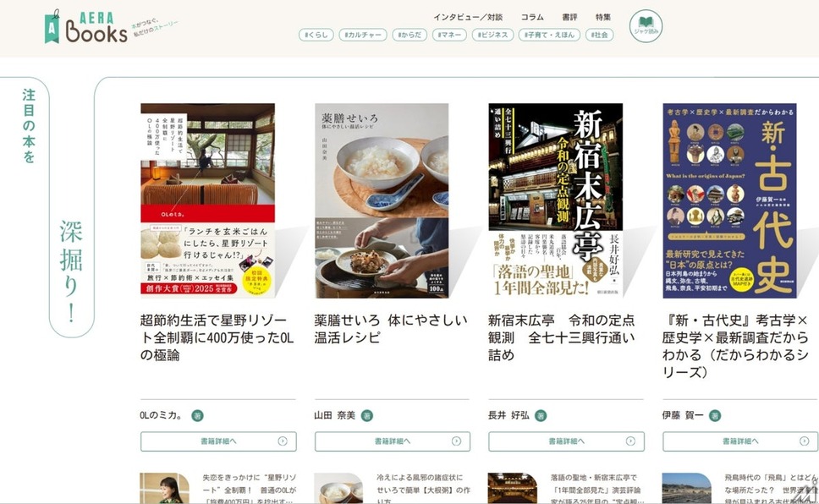The height and width of the screenshot is (504, 819).
Task: Open title 新宿末広亭 令和の定点観測
Action: click(562, 337)
